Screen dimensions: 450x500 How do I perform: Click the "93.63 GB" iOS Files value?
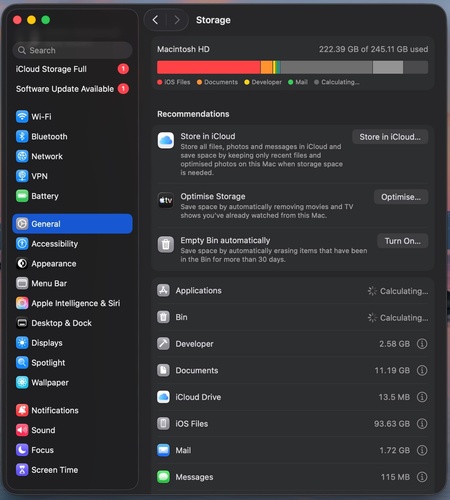[392, 424]
